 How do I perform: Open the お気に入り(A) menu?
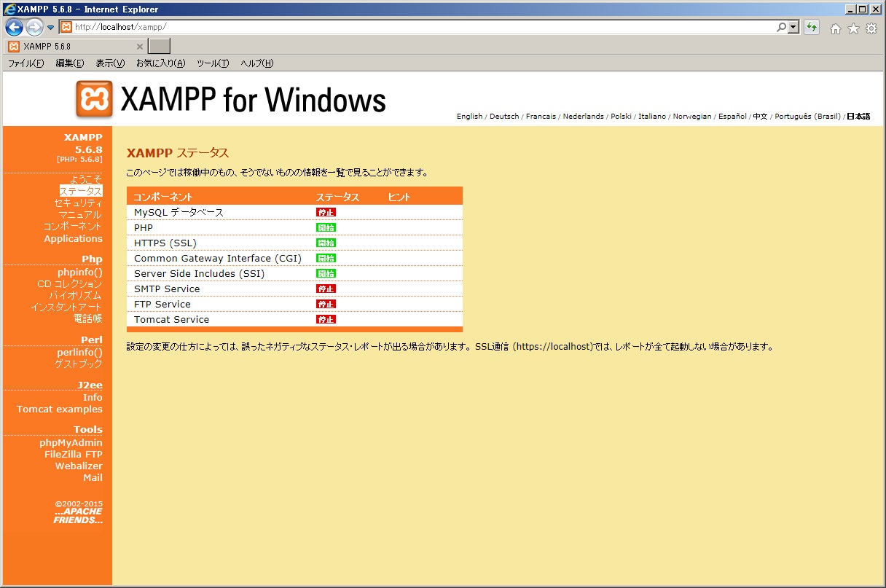[160, 63]
